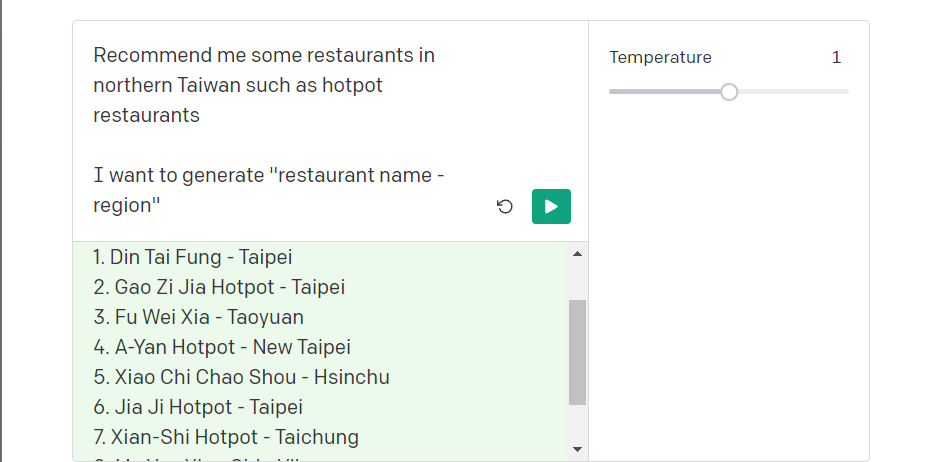Place cursor in the 'I want to generate' line

coord(269,175)
